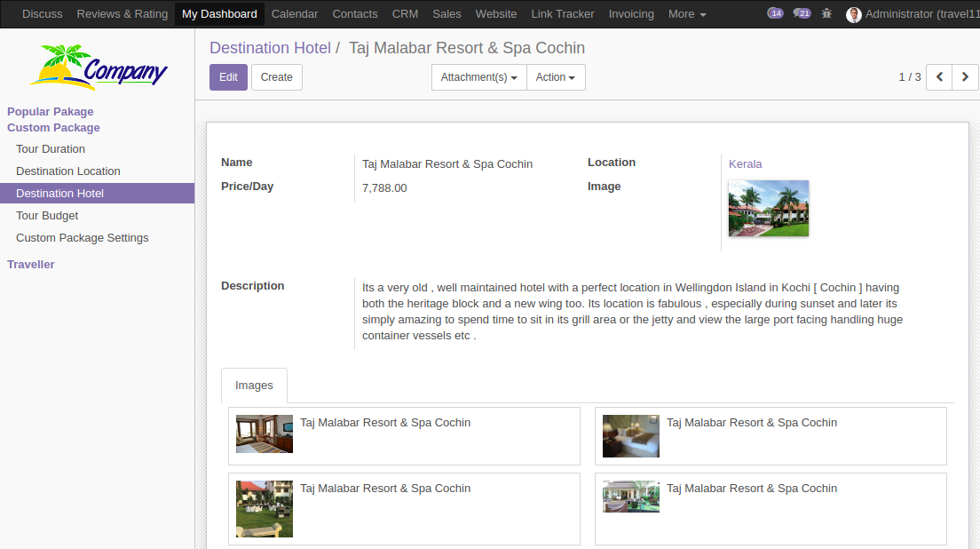Open the bedroom with white bed thumbnail
This screenshot has width=980, height=549.
630,436
